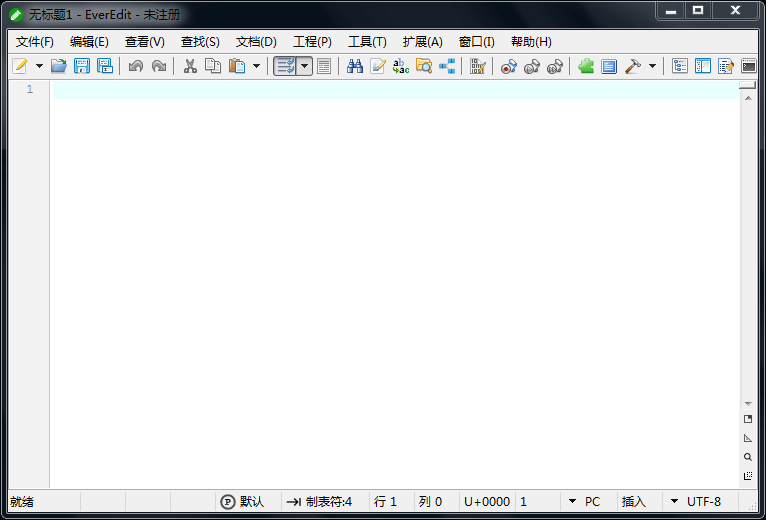Open the 工具(T) menu
Screen dimensions: 766x520
(x=367, y=42)
